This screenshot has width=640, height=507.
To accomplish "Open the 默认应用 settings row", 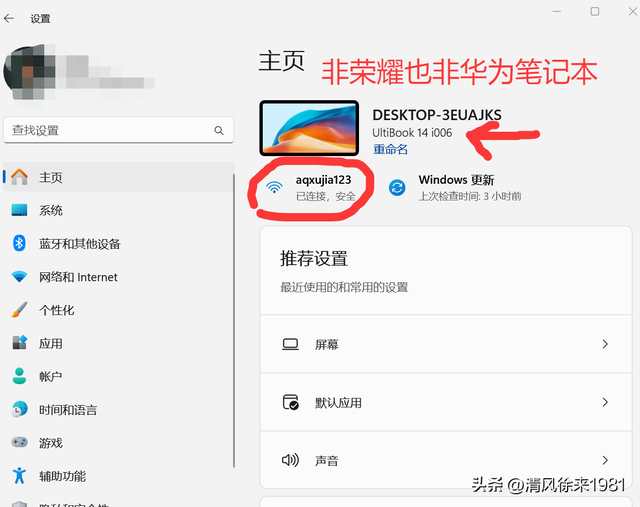I will (446, 402).
